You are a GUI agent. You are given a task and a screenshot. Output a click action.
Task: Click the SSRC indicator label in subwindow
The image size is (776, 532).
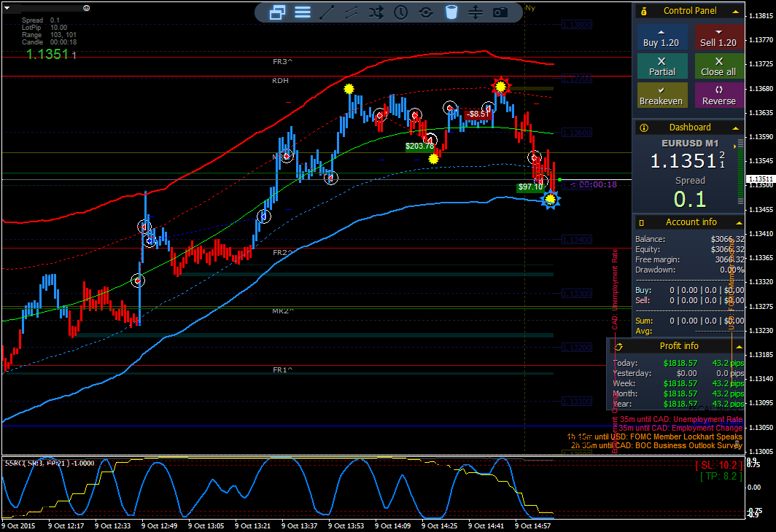[x=50, y=463]
